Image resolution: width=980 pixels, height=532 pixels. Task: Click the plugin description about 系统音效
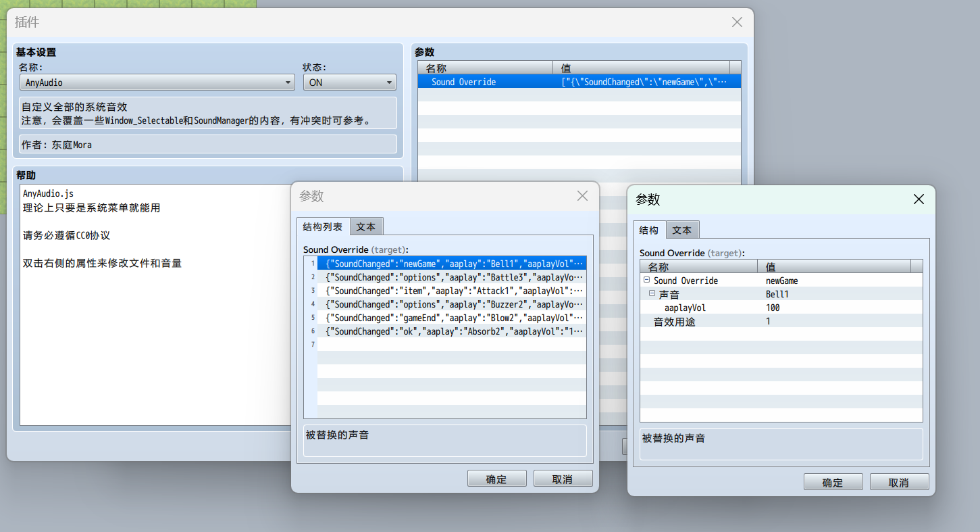pyautogui.click(x=208, y=114)
